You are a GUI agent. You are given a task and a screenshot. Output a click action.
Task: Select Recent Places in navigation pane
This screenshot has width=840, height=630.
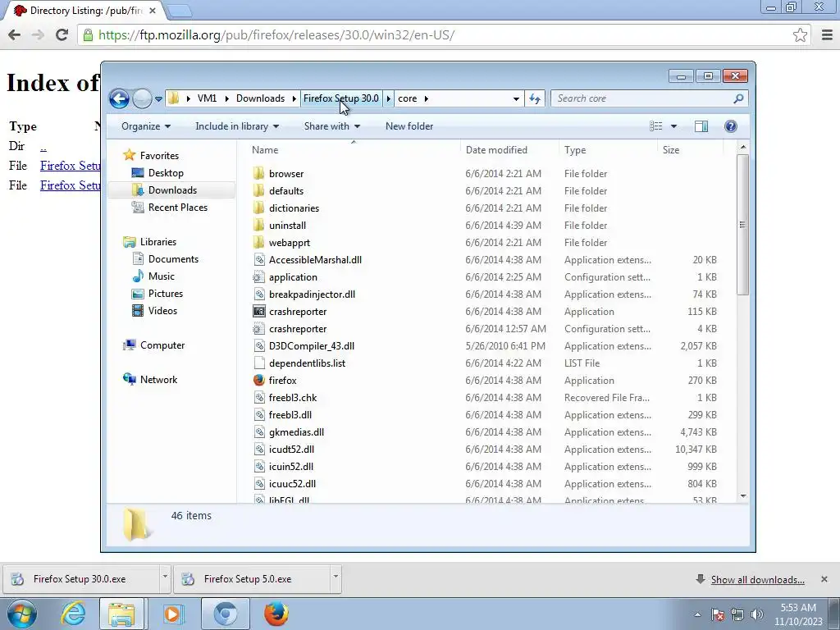click(177, 208)
